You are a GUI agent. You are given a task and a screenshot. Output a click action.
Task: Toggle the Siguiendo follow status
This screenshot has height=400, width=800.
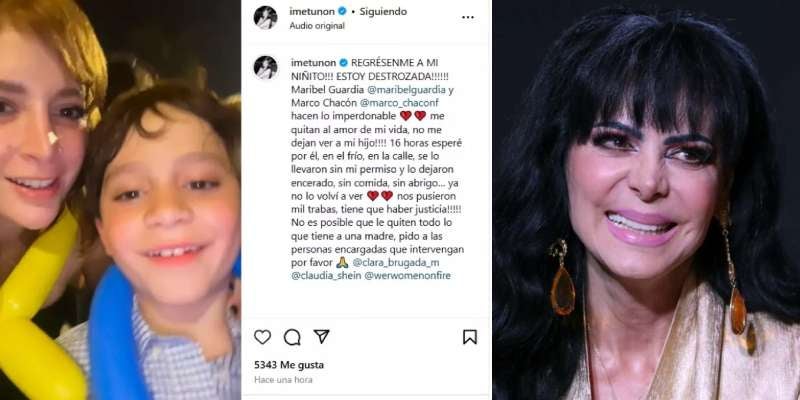(x=383, y=11)
